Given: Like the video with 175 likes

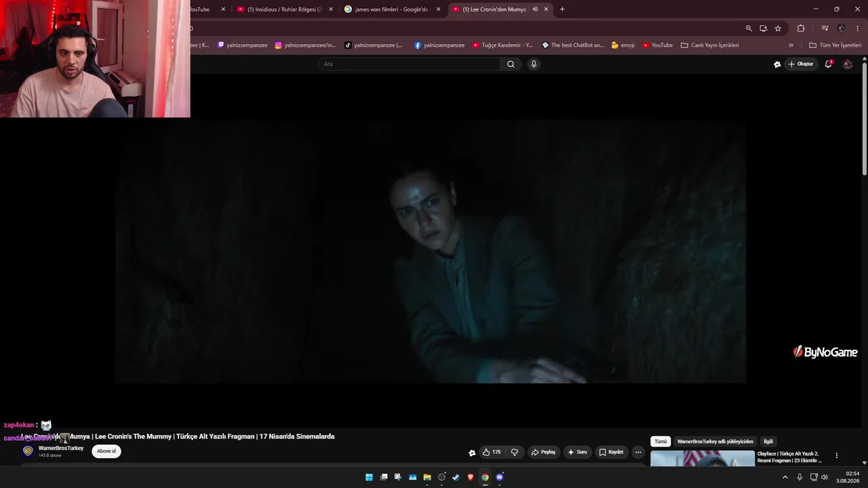Looking at the screenshot, I should (x=492, y=452).
